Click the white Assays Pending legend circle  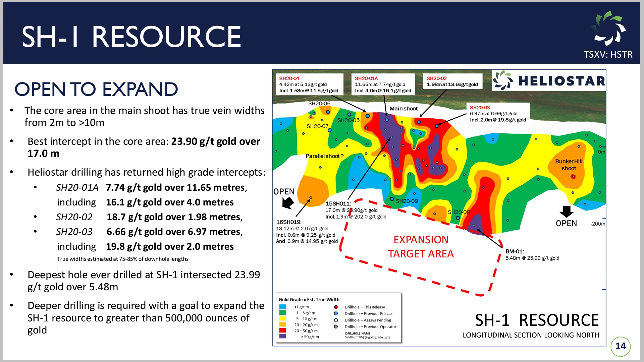pyautogui.click(x=336, y=320)
